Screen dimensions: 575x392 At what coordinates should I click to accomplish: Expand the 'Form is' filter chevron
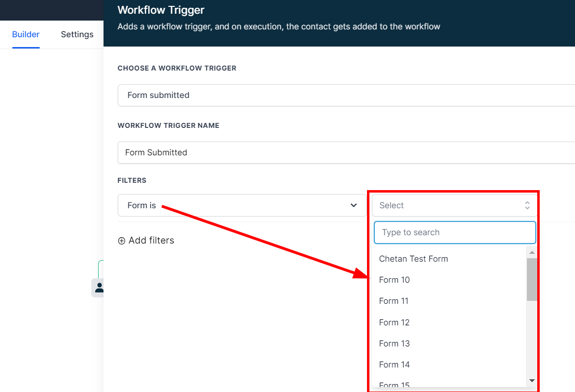click(x=353, y=205)
